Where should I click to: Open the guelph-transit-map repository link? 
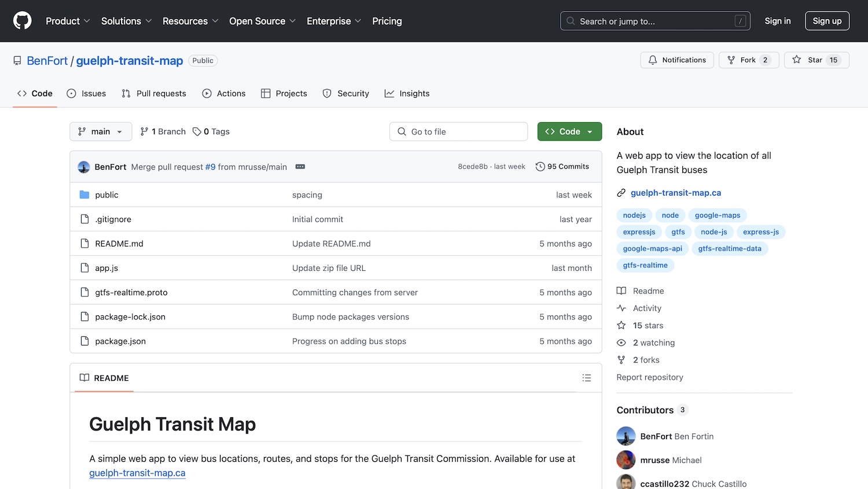click(130, 61)
